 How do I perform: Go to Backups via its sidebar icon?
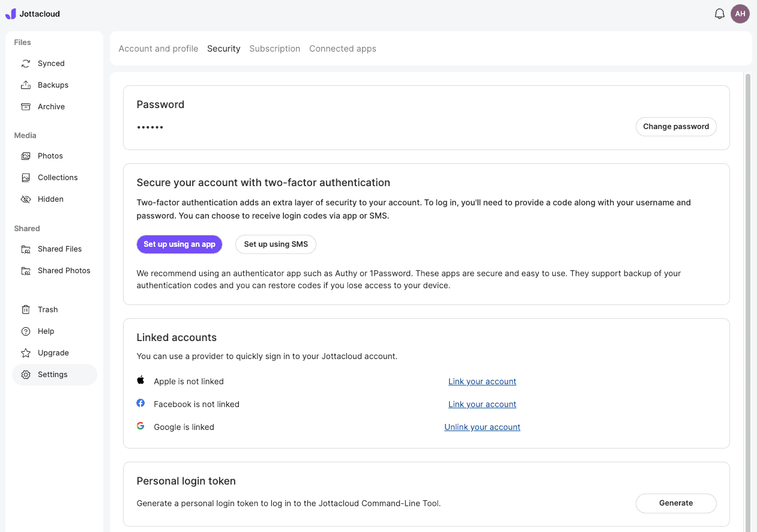pos(26,85)
